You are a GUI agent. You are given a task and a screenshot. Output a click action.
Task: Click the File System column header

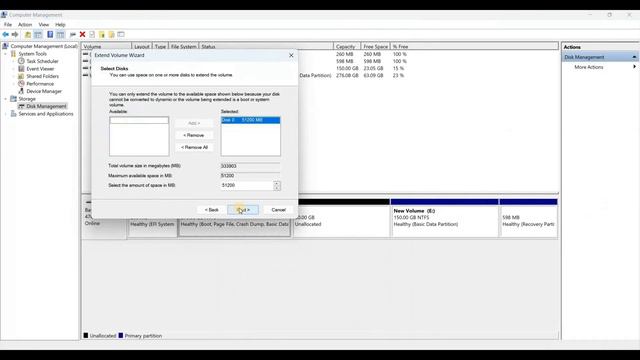(183, 47)
